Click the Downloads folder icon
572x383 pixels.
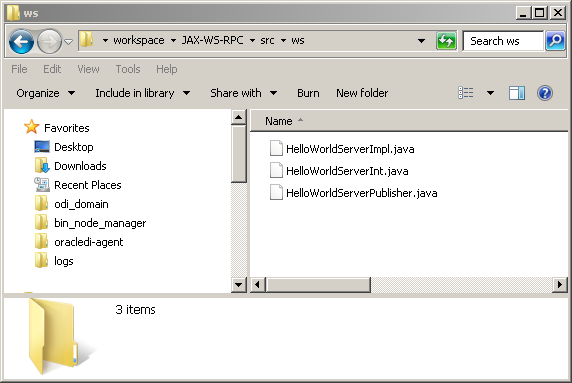[42, 165]
